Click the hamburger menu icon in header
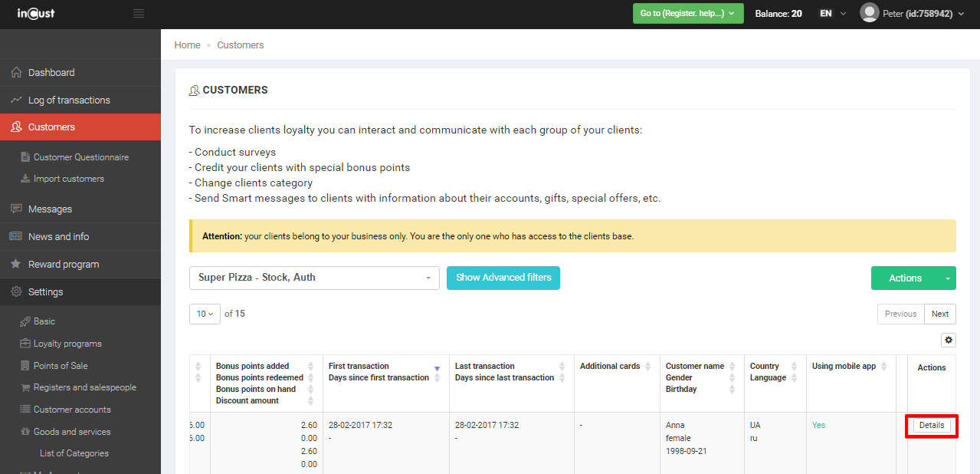The width and height of the screenshot is (980, 474). click(139, 14)
